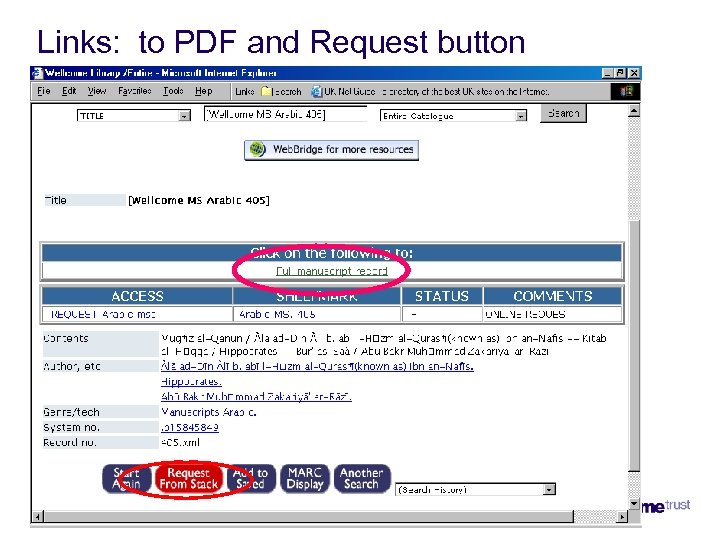Screen dimensions: 720x540
Task: Click the Add to Saved button
Action: 251,478
